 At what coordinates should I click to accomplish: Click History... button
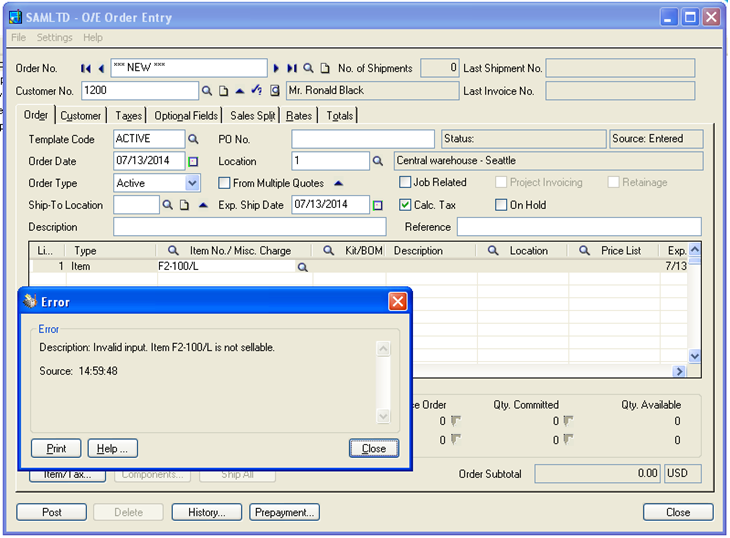(x=207, y=512)
